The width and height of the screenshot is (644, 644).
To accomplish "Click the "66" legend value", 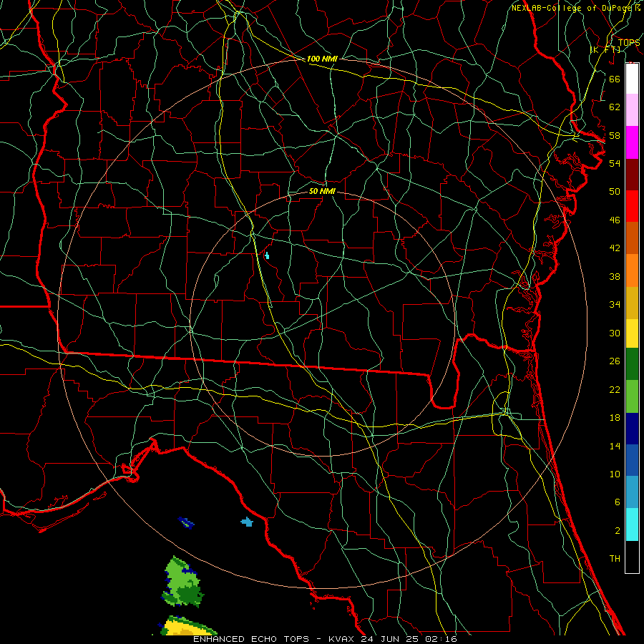I will pos(615,79).
